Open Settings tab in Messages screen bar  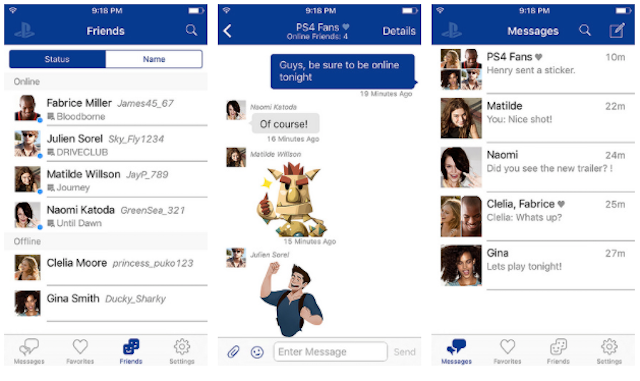tap(609, 351)
